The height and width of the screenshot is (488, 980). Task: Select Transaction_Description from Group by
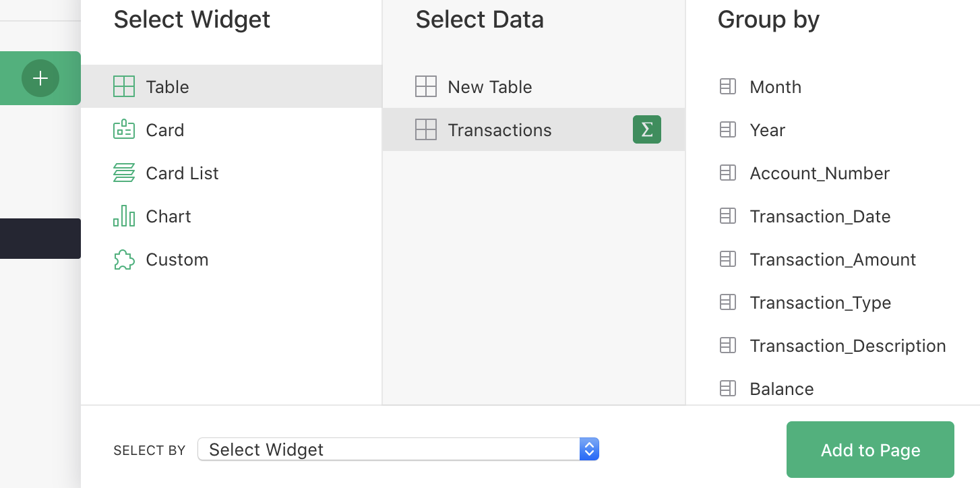[x=847, y=345]
